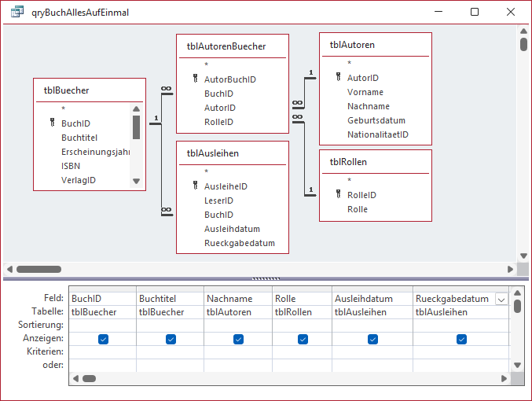
Task: Click the Kriterien cell under the Buchtitel column
Action: [x=171, y=351]
